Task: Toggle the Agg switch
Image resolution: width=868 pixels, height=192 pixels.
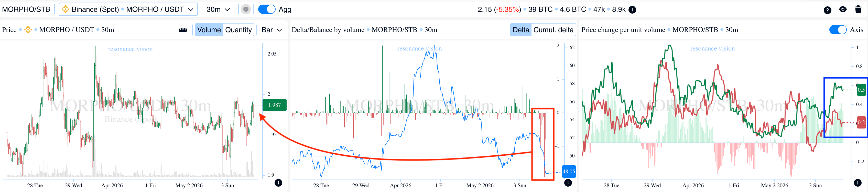Action: (x=267, y=9)
